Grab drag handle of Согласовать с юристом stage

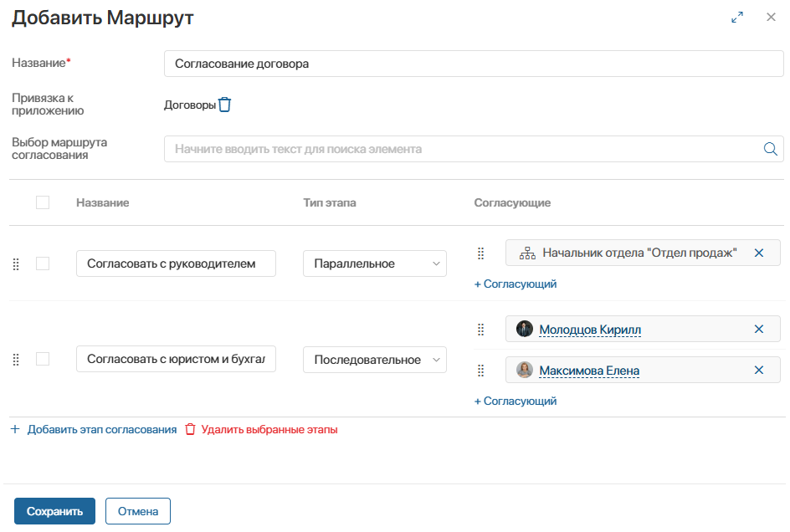tap(16, 359)
